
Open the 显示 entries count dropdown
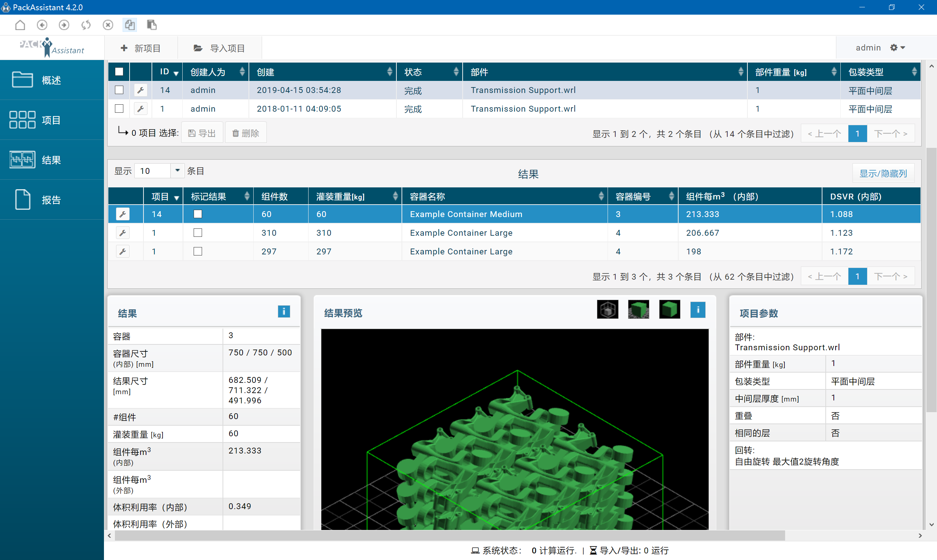pos(177,171)
